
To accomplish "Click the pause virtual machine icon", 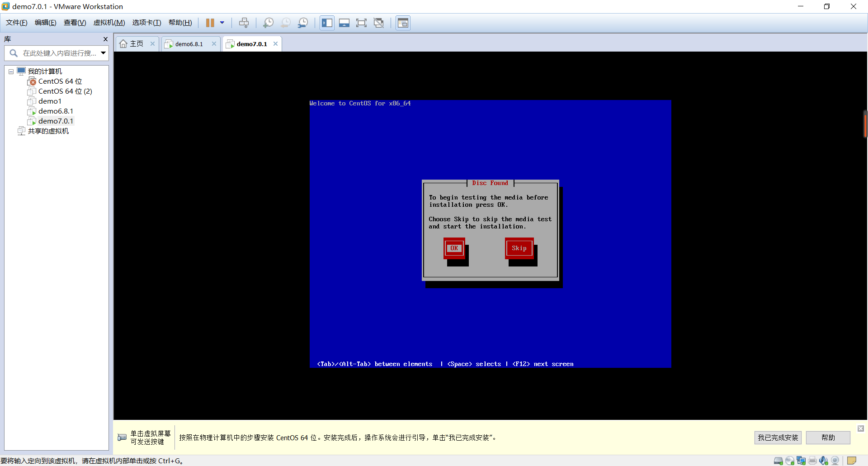I will pyautogui.click(x=210, y=23).
